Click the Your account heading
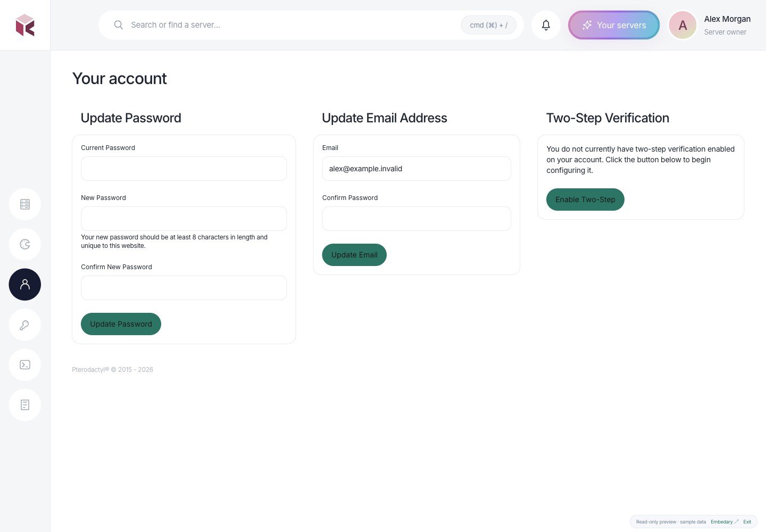This screenshot has height=532, width=766. 120,79
